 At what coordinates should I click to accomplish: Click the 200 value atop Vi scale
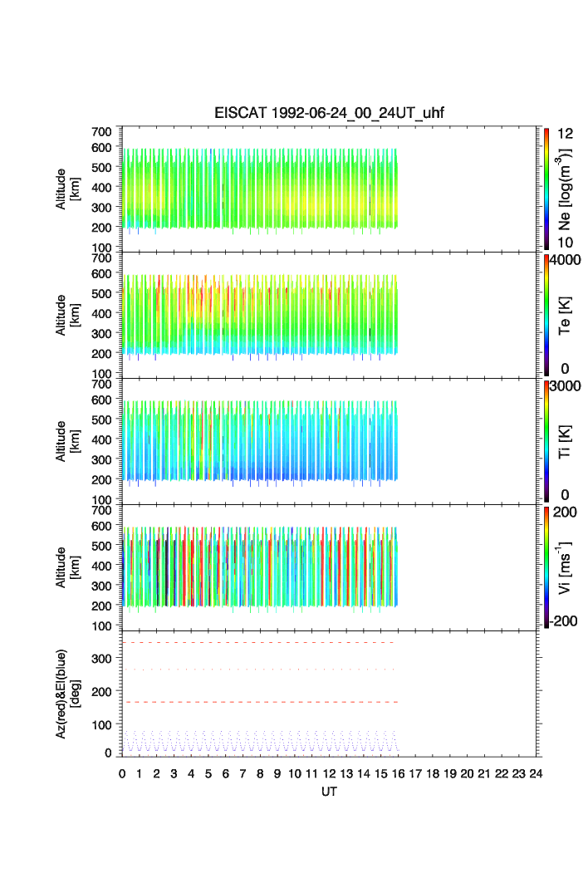click(x=565, y=512)
